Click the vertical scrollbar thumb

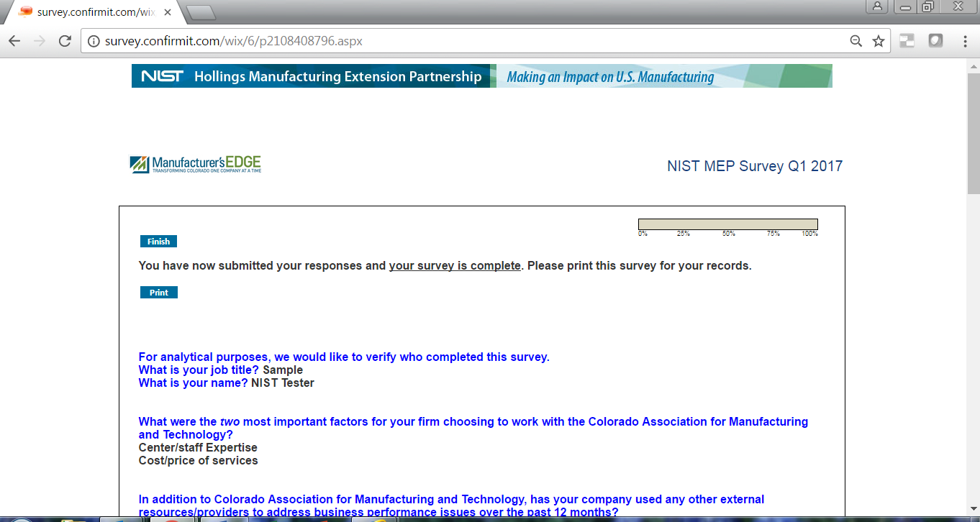click(974, 133)
